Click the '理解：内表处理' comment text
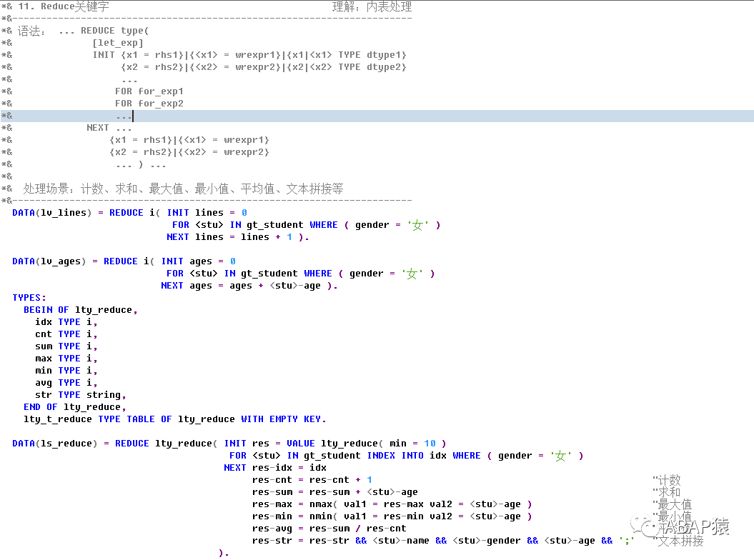The width and height of the screenshot is (754, 560). (x=372, y=6)
